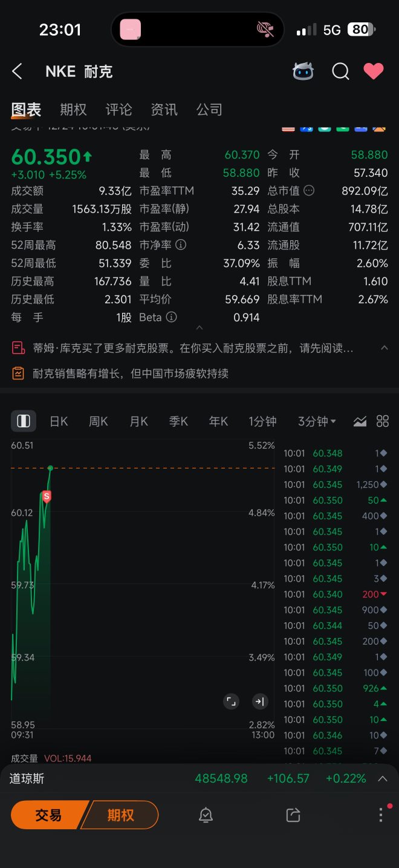Toggle the pink heart favorite icon
The image size is (399, 868).
(373, 71)
